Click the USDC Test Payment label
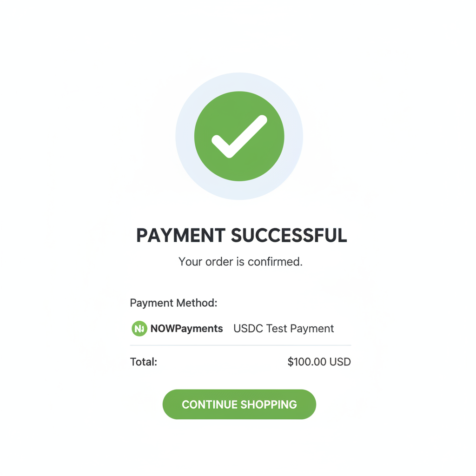This screenshot has width=476, height=476. click(284, 329)
